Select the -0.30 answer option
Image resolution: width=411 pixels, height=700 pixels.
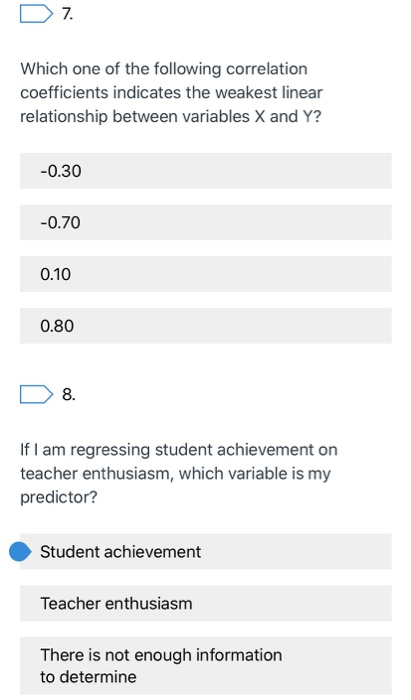[206, 171]
